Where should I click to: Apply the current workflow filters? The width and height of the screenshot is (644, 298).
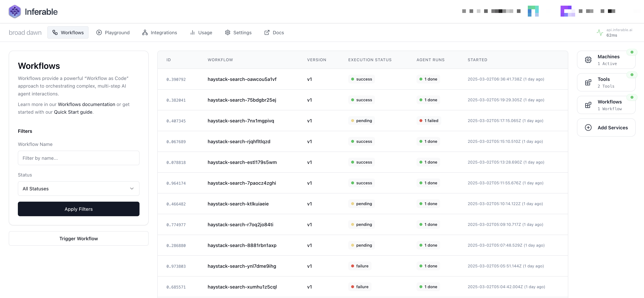(x=78, y=209)
